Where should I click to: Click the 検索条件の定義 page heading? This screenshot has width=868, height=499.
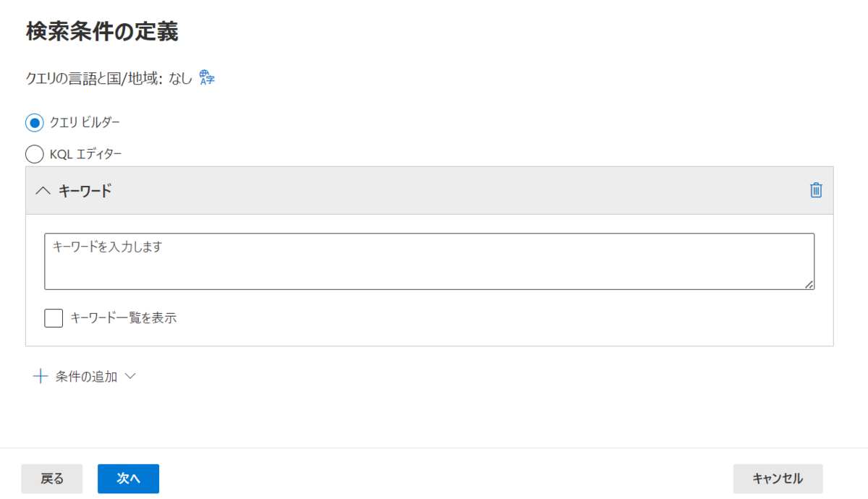pos(102,31)
